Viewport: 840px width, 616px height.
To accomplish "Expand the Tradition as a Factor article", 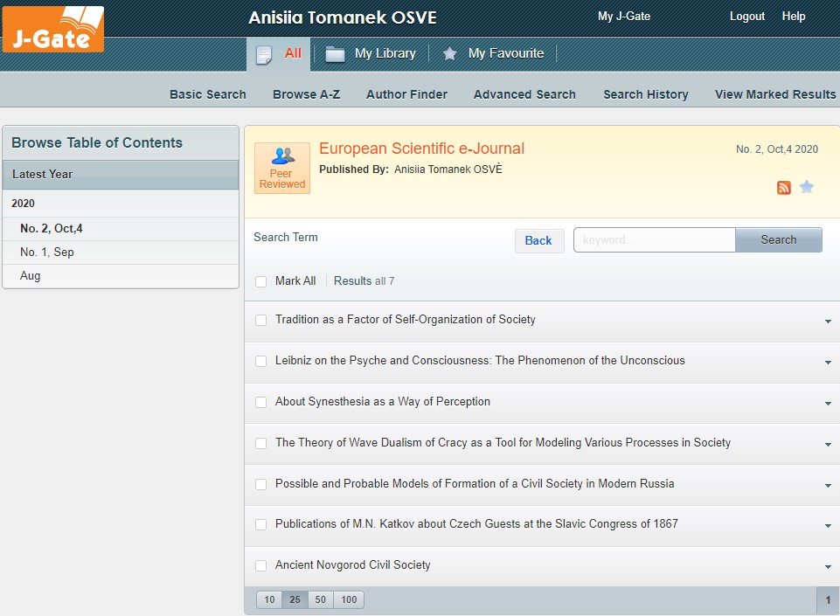I will point(828,322).
